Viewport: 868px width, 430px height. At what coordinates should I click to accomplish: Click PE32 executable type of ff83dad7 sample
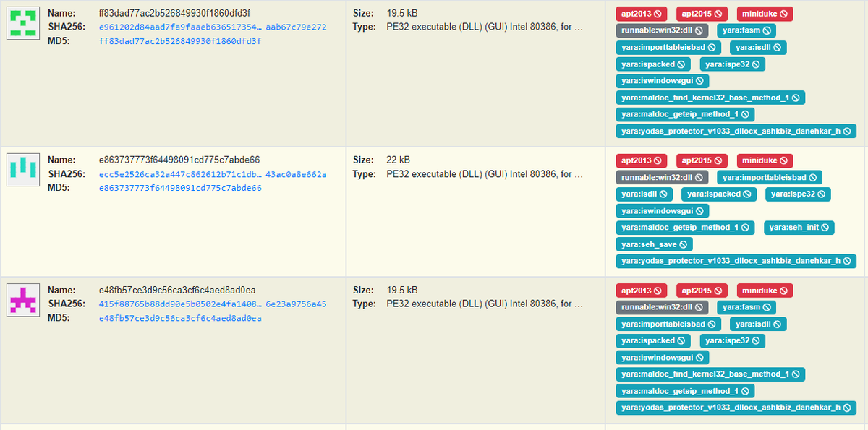484,27
